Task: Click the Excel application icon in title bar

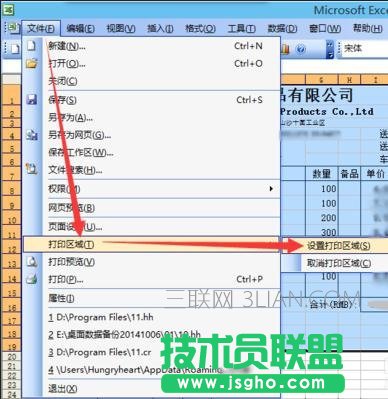Action: [x=8, y=10]
